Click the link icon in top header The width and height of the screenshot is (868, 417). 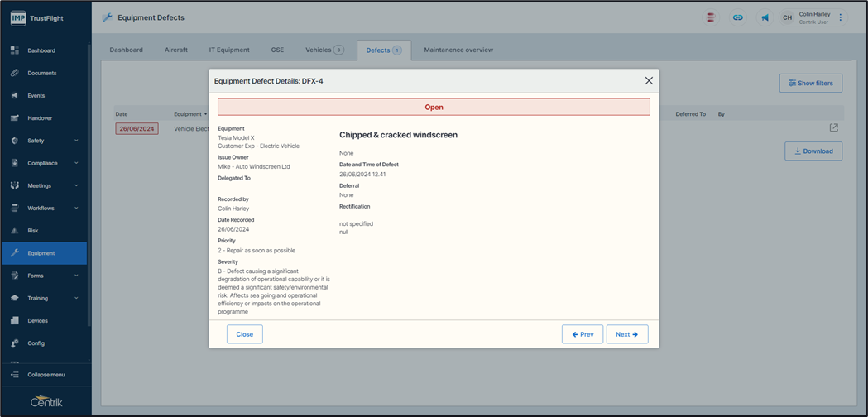(737, 17)
